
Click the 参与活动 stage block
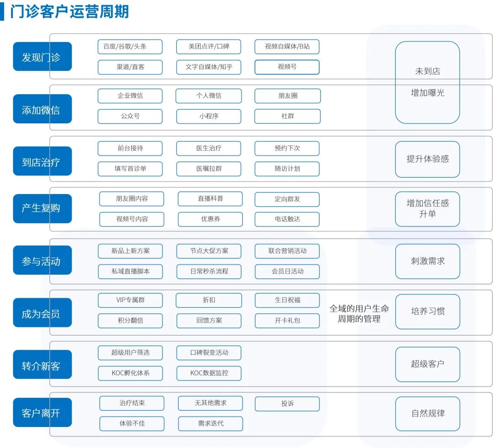coord(42,260)
